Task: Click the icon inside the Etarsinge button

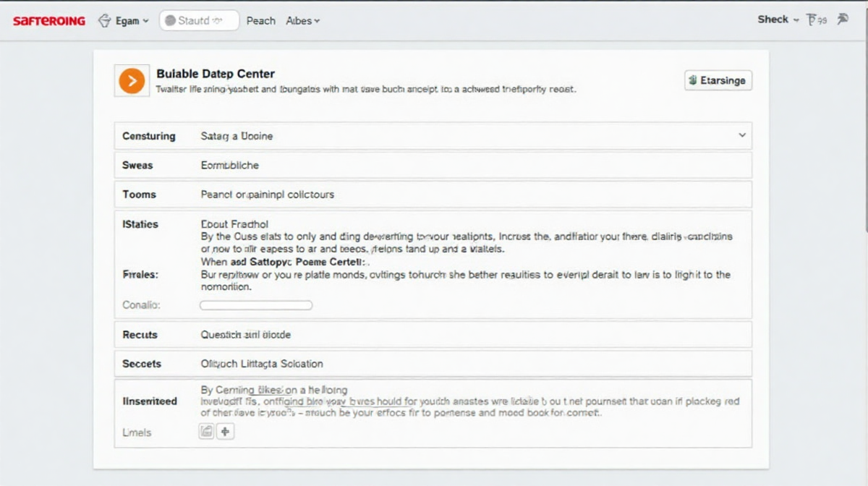Action: (693, 80)
